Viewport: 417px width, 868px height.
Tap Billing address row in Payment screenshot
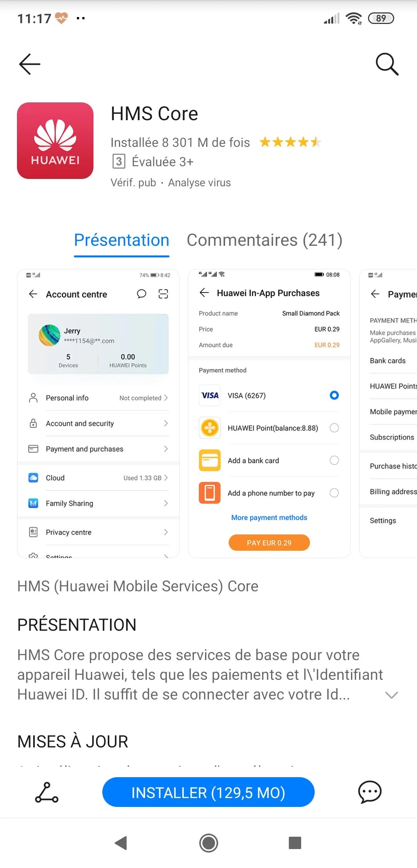click(x=393, y=492)
